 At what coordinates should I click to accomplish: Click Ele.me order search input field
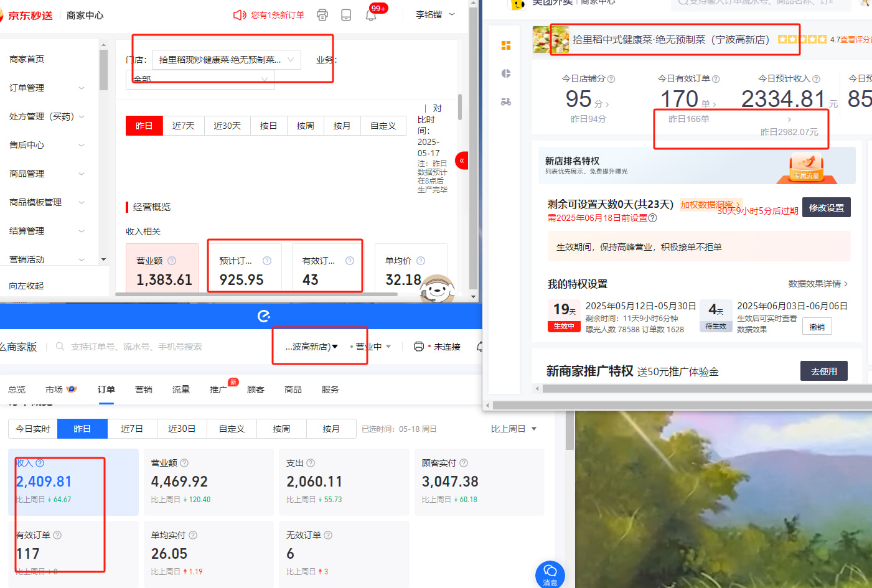coord(136,347)
